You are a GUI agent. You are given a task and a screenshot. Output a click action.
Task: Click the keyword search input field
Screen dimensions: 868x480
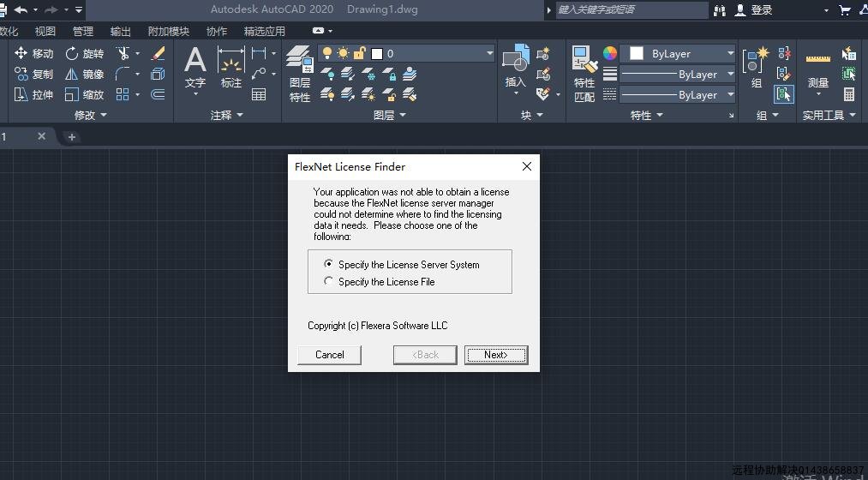[632, 10]
